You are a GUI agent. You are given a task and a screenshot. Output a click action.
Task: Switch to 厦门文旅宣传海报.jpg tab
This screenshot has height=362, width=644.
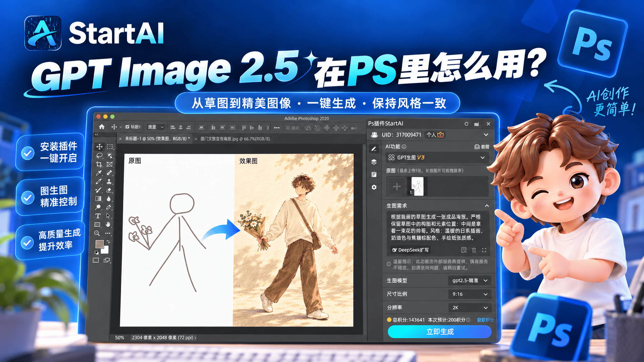[235, 139]
